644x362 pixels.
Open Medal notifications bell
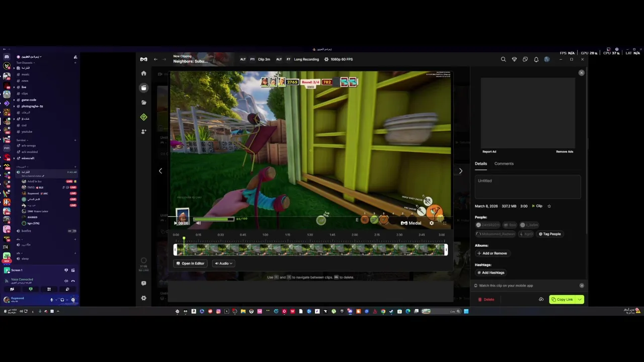pos(536,59)
